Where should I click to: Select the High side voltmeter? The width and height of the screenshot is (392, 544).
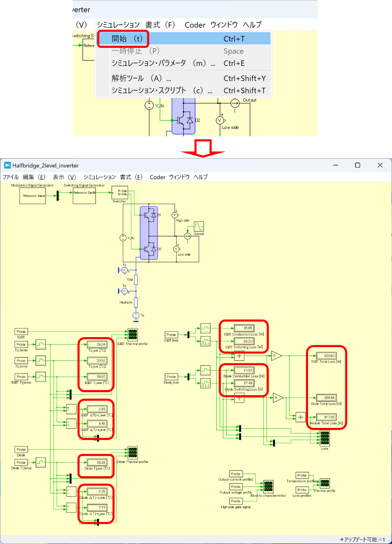click(x=175, y=215)
